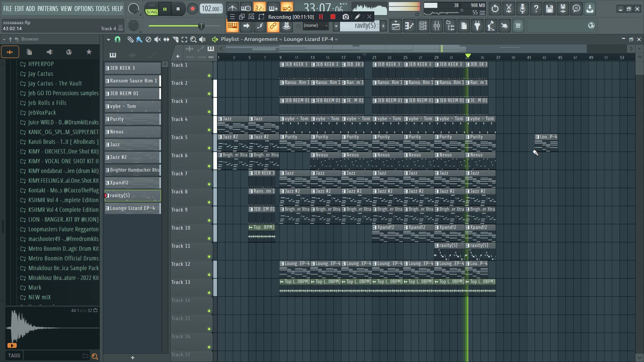Click the save project floppy icon

pyautogui.click(x=549, y=8)
